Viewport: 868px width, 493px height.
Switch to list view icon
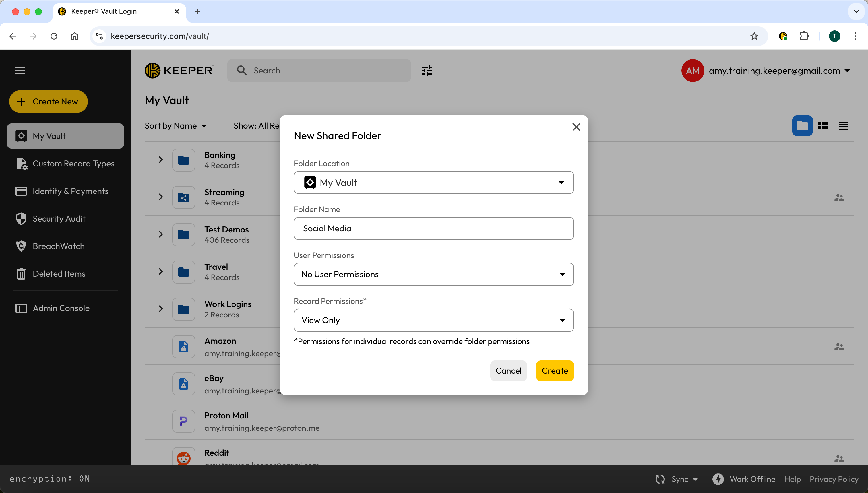click(x=844, y=126)
